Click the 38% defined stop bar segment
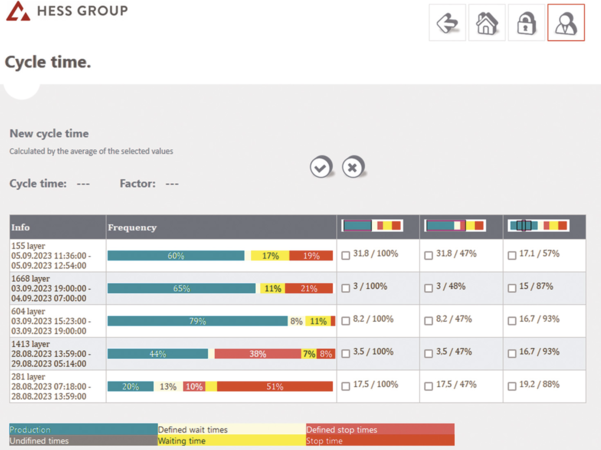 click(258, 353)
